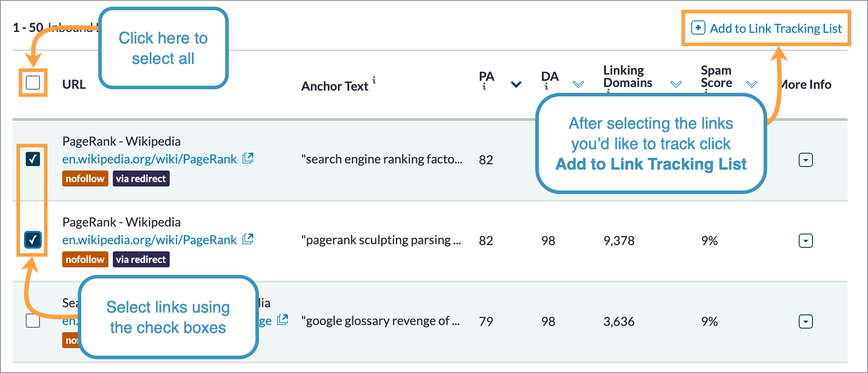Open the en.wikipedia.org/wiki/PageRank link
The width and height of the screenshot is (868, 373).
[x=149, y=159]
